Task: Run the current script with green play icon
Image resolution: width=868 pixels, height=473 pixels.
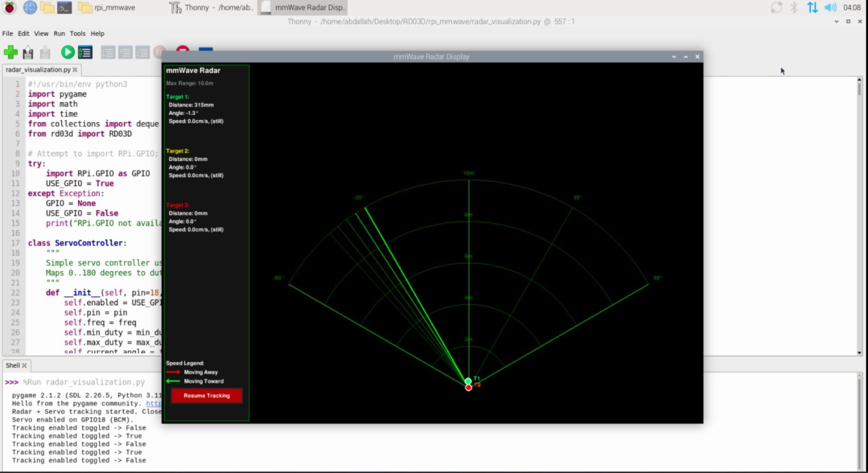Action: [x=68, y=52]
